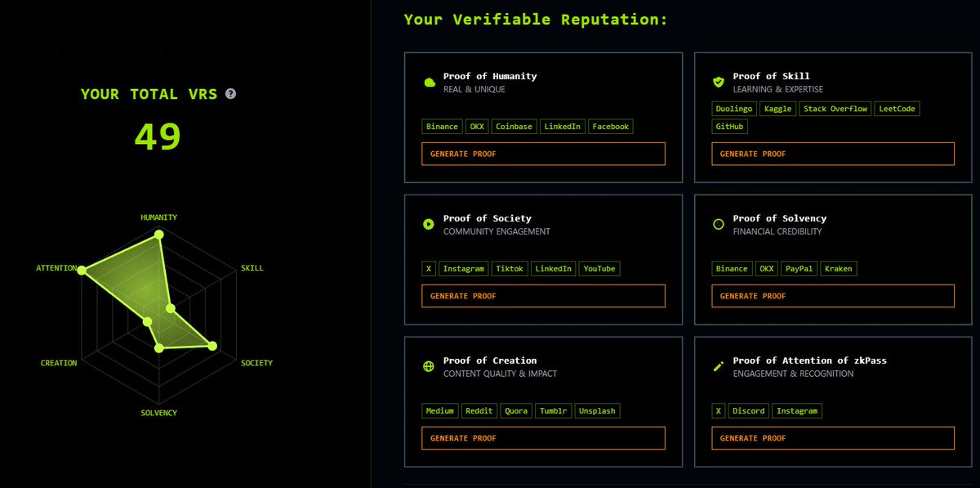
Task: Select OKX tag under Proof of Humanity
Action: coord(476,127)
